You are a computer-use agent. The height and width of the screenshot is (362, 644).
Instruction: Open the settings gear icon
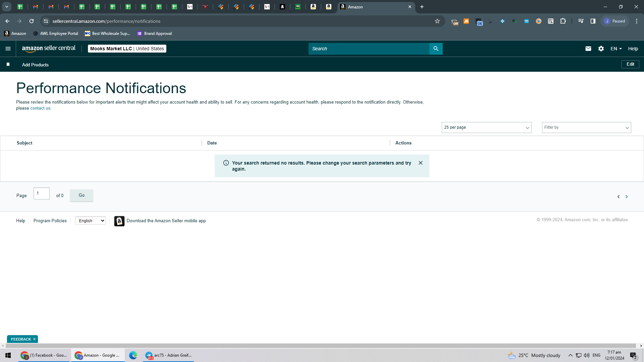pos(601,49)
